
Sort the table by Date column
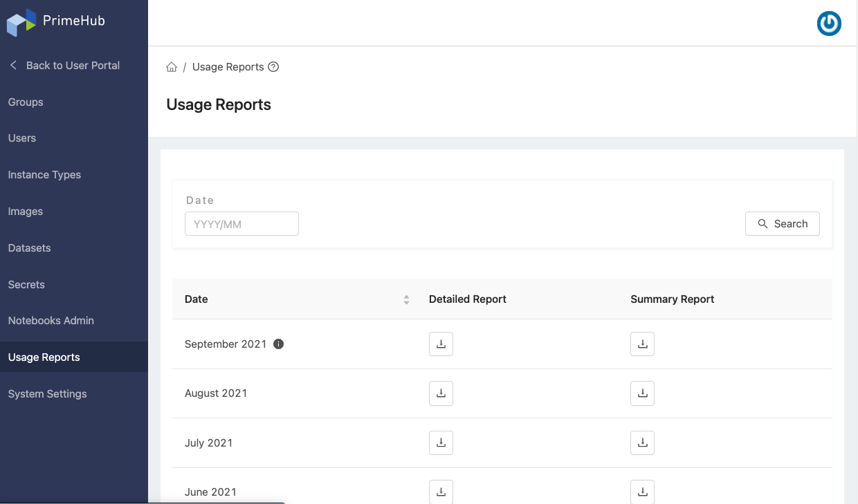tap(406, 299)
